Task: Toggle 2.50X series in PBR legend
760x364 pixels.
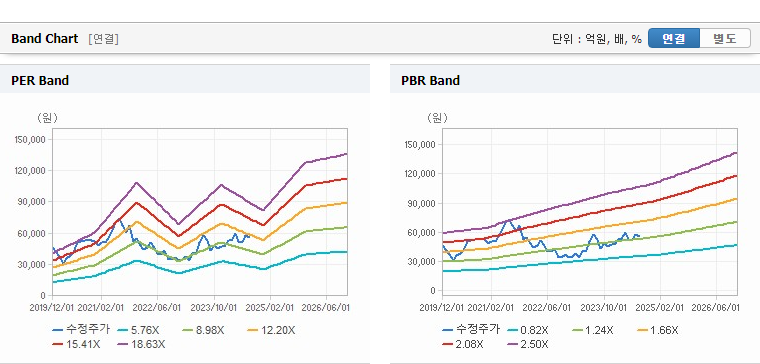Action: [528, 344]
